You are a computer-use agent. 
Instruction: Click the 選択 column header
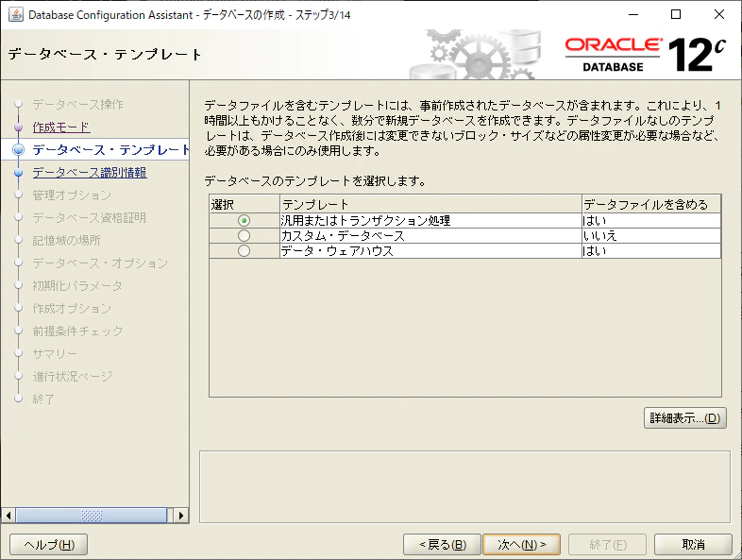[245, 205]
